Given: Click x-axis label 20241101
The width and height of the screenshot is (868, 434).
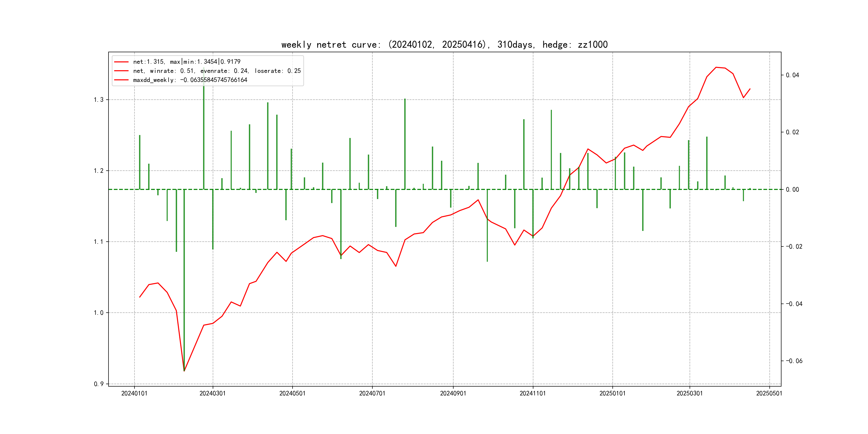Looking at the screenshot, I should [533, 393].
